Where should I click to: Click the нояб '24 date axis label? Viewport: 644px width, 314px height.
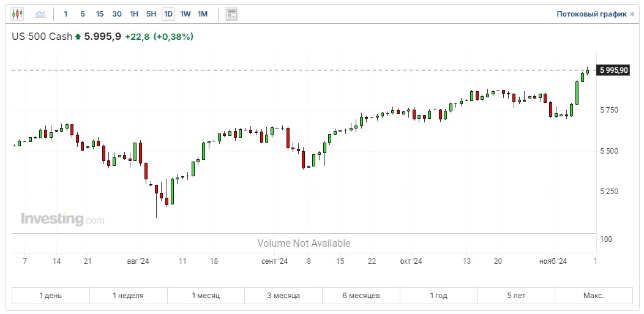553,261
